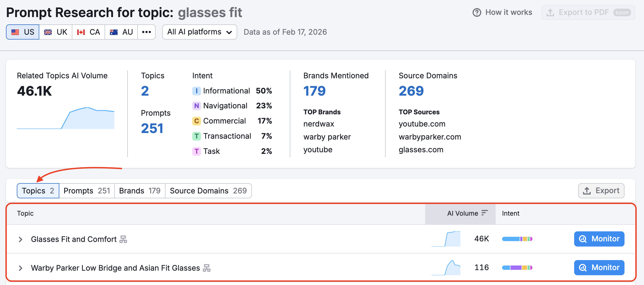
Task: Click the topic hierarchy icon beside Glasses Fit and Comfort
Action: [123, 239]
